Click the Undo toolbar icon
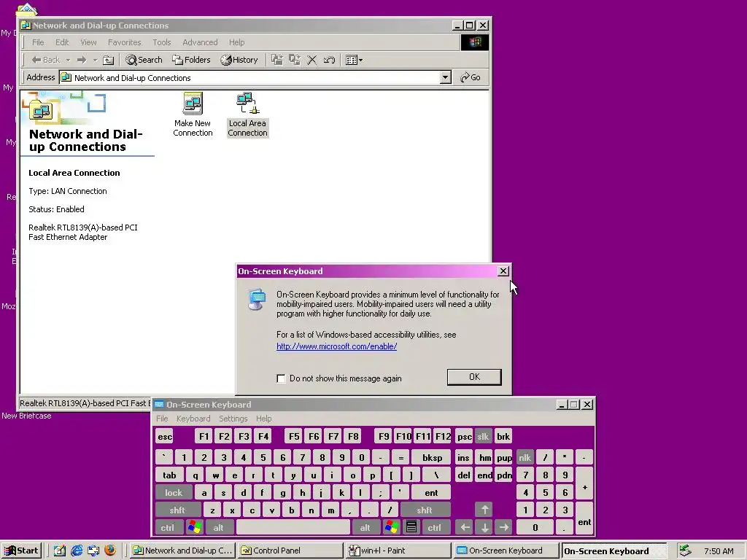This screenshot has width=747, height=560. pos(329,60)
